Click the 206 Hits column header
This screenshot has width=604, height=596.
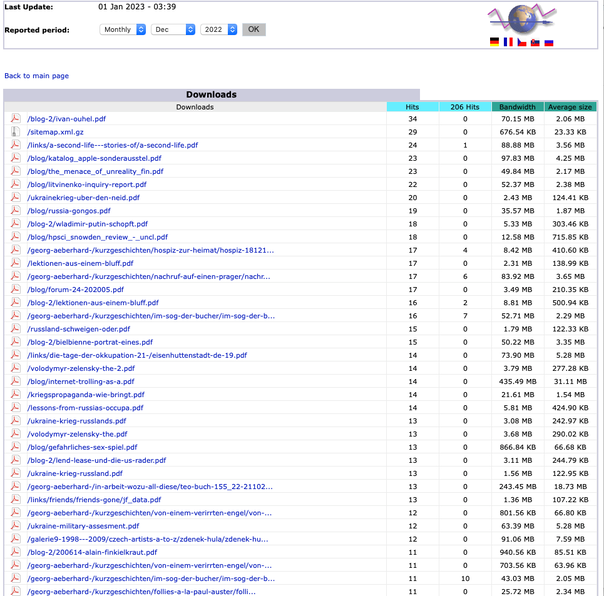click(x=465, y=107)
